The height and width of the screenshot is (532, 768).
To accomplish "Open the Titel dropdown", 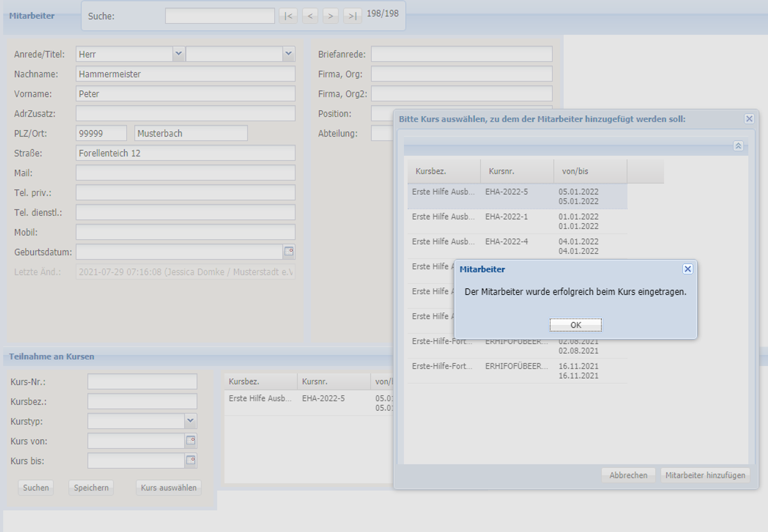I will point(288,54).
